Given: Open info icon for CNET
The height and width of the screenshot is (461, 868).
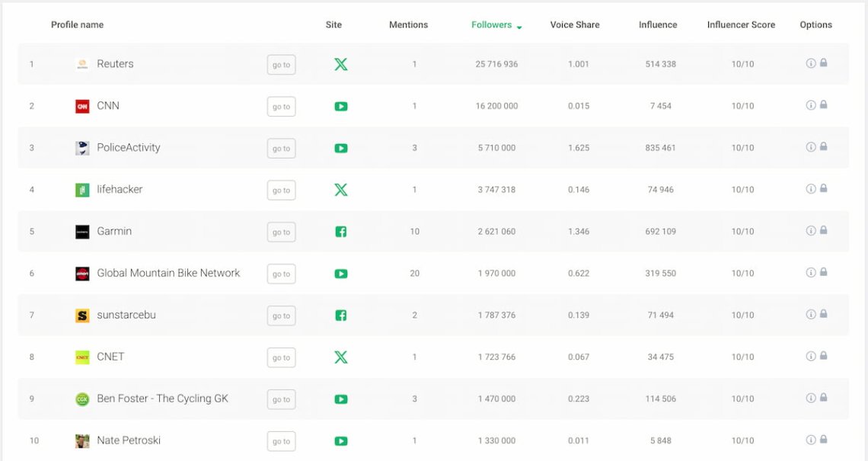Looking at the screenshot, I should pos(810,356).
